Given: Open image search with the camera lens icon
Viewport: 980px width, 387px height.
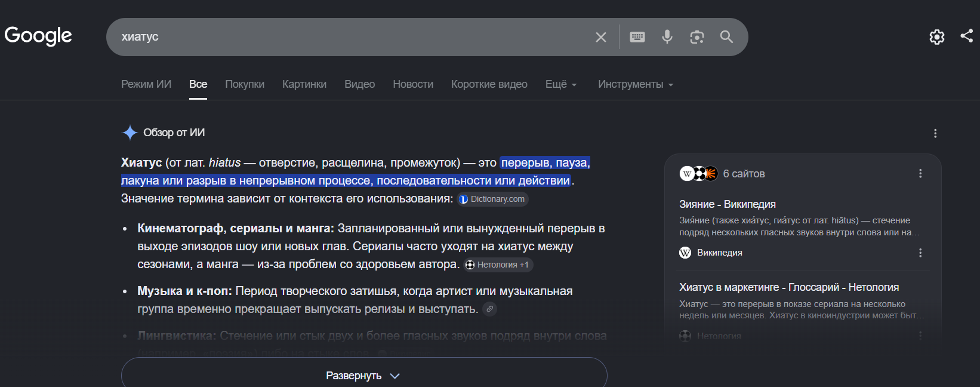Looking at the screenshot, I should pos(697,37).
